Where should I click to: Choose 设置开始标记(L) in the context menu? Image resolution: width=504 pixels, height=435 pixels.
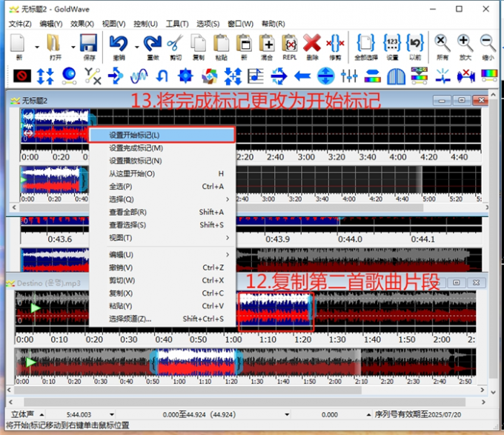click(162, 136)
